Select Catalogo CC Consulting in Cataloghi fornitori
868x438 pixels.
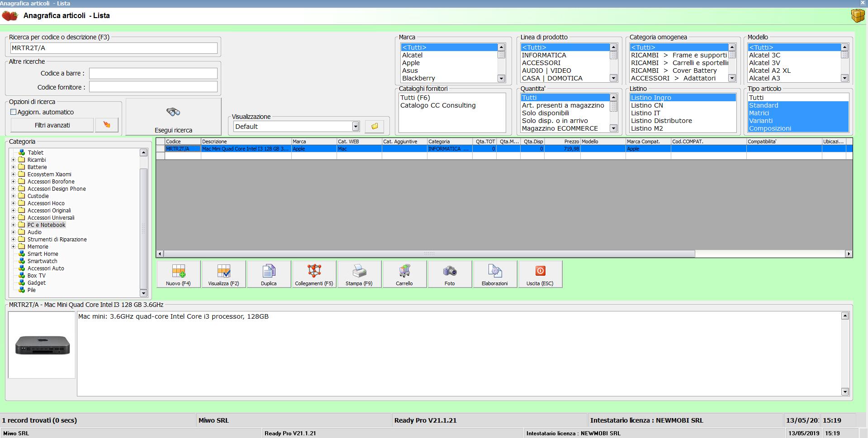438,105
